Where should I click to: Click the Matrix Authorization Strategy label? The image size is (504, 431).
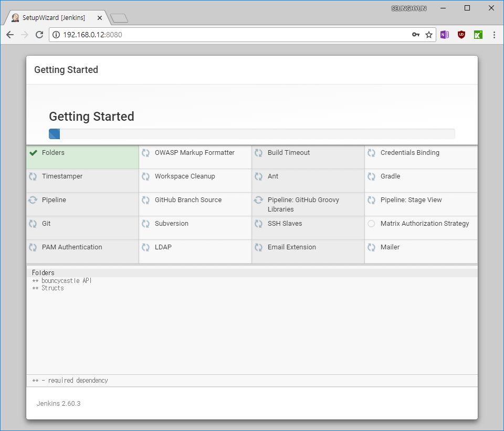425,223
